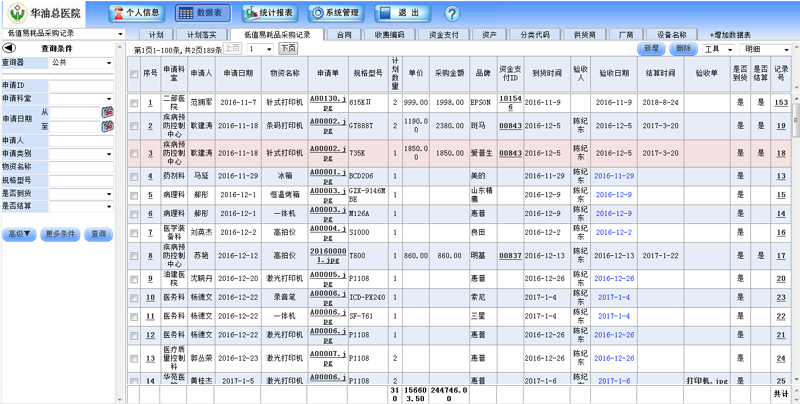Click +增加数据表 to add a table
800x404 pixels.
tap(730, 35)
